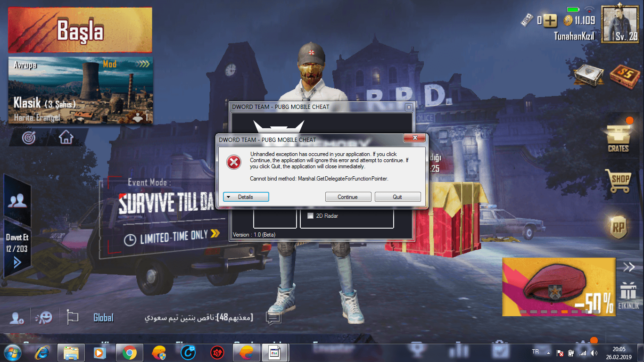The height and width of the screenshot is (362, 644).
Task: Open the RP Royale Pass badge
Action: [x=619, y=227]
